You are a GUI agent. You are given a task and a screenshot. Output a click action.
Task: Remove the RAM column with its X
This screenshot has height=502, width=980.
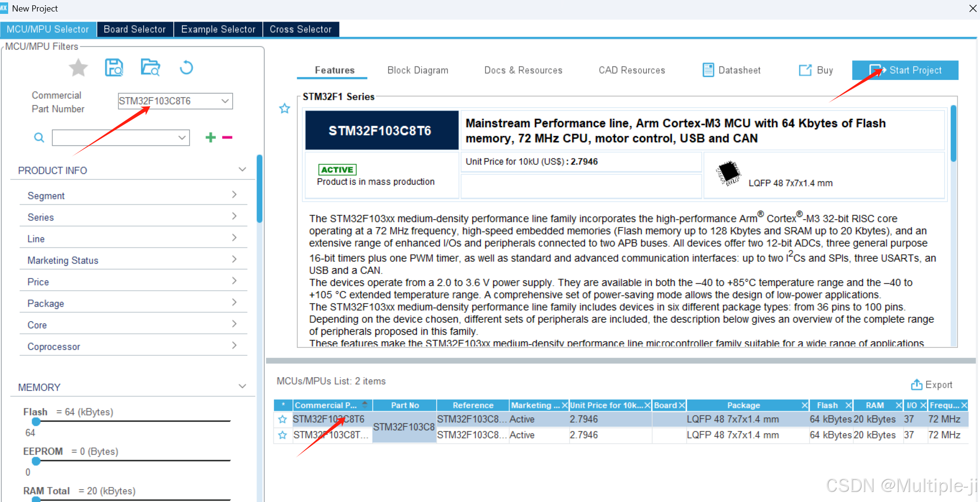[x=899, y=405]
